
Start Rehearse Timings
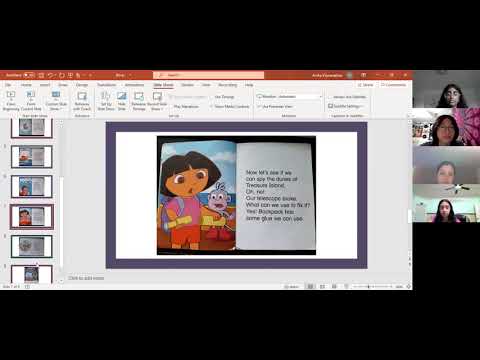click(139, 101)
